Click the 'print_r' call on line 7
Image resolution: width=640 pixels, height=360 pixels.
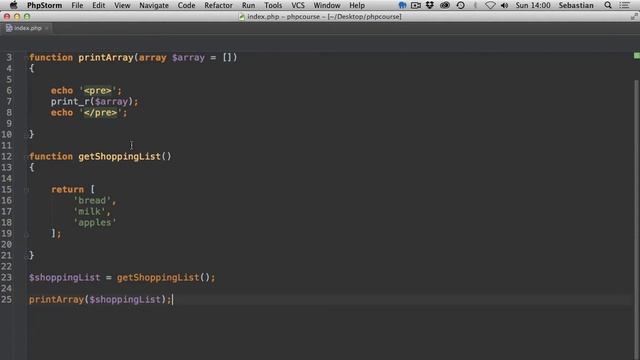(70, 102)
